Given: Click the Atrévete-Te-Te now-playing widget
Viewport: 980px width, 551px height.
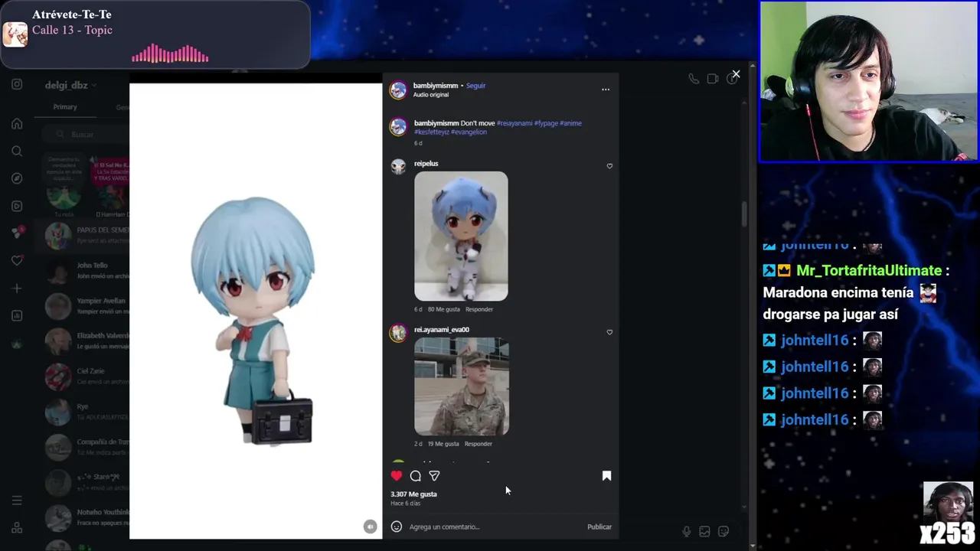Looking at the screenshot, I should (155, 34).
